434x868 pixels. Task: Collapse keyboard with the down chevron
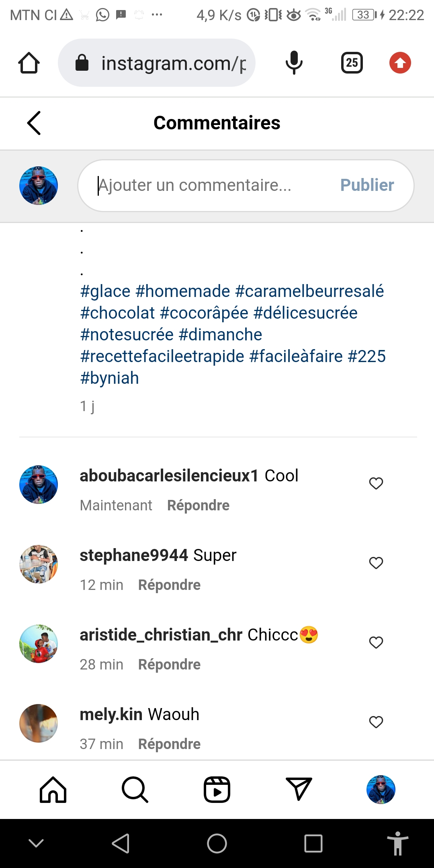[36, 843]
